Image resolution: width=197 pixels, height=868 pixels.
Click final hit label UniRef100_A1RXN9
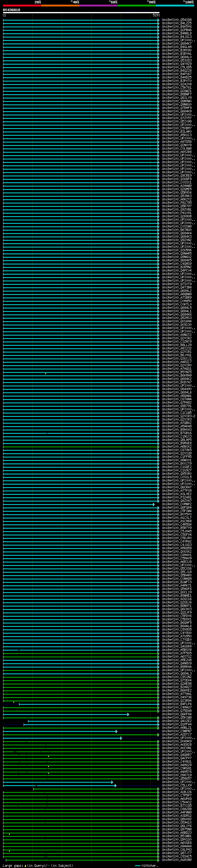pos(177,860)
